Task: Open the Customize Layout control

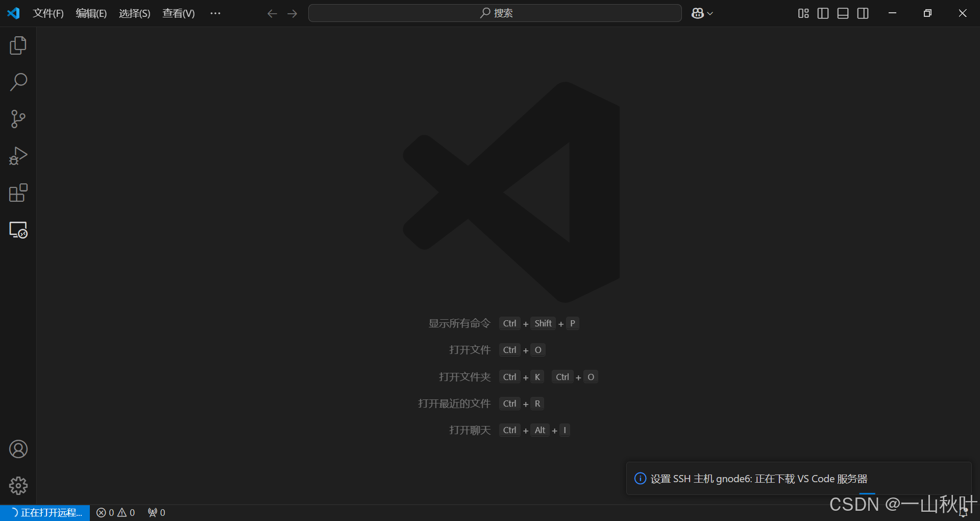Action: click(x=803, y=13)
